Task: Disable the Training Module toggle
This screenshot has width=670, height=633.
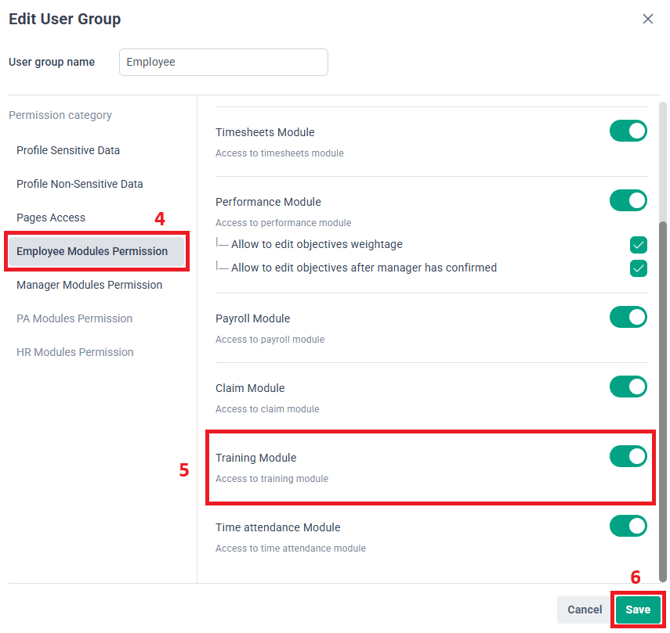Action: pos(628,457)
